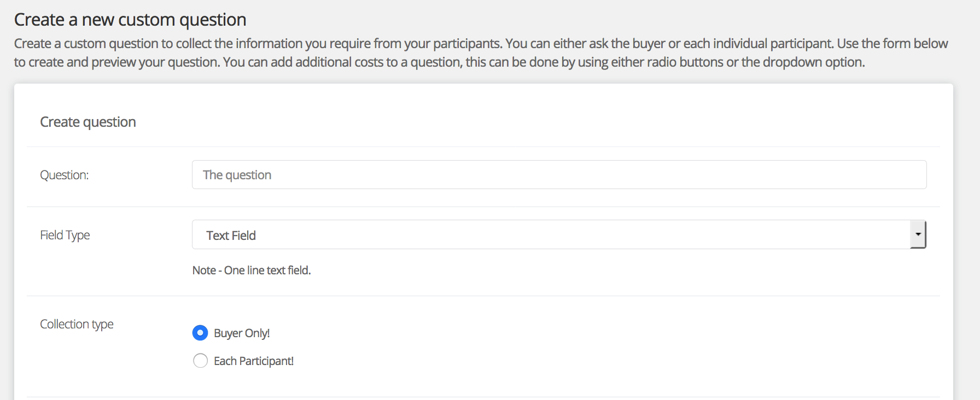The image size is (980, 400).
Task: Click the "Create question" panel header
Action: point(88,122)
